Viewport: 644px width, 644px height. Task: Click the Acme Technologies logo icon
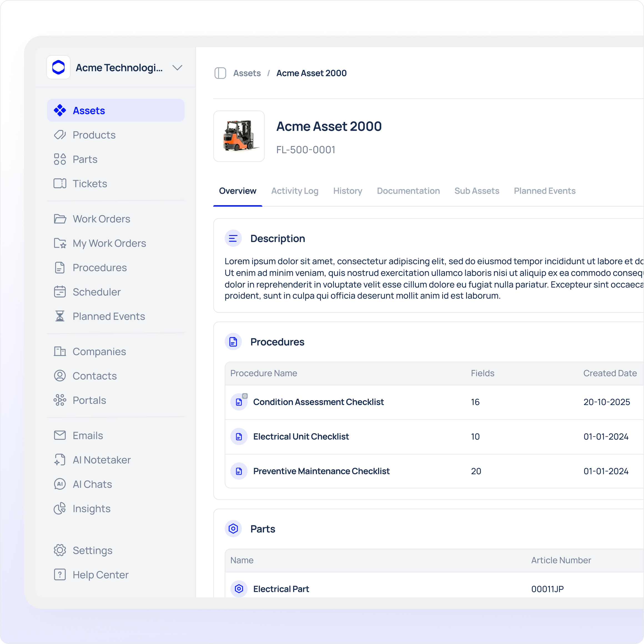[59, 67]
